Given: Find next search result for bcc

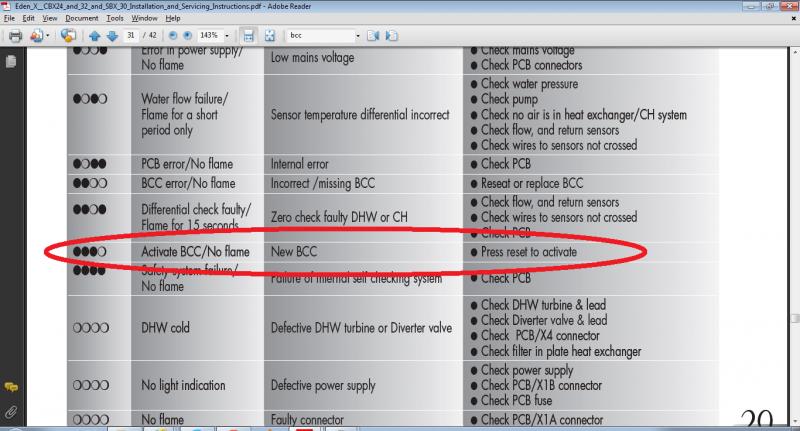Looking at the screenshot, I should point(392,35).
